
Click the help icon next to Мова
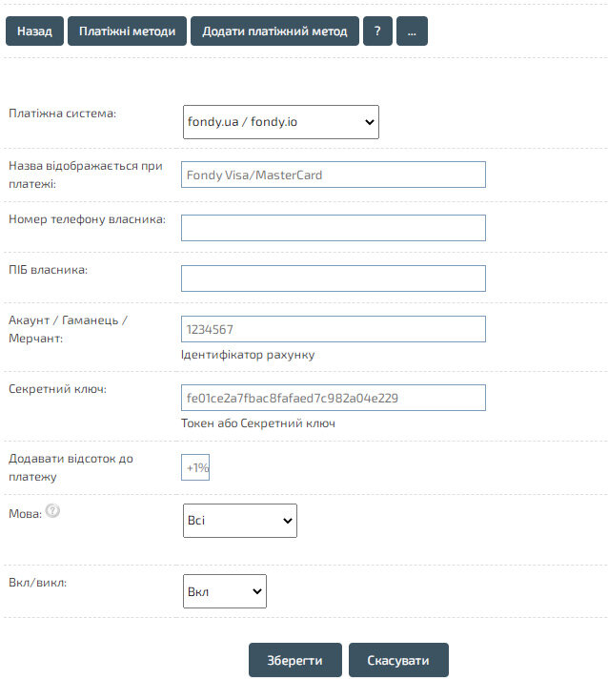point(52,511)
